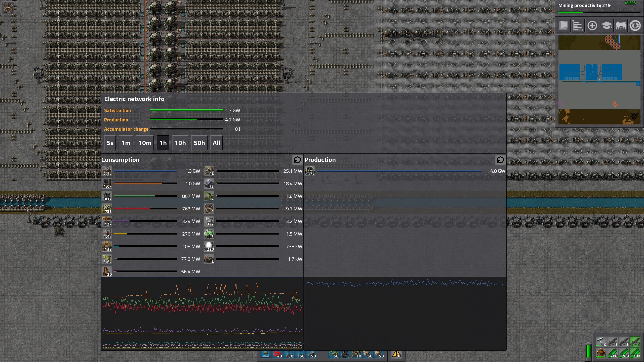Image resolution: width=644 pixels, height=362 pixels.
Task: Click the Satisfaction progress bar
Action: (x=186, y=110)
